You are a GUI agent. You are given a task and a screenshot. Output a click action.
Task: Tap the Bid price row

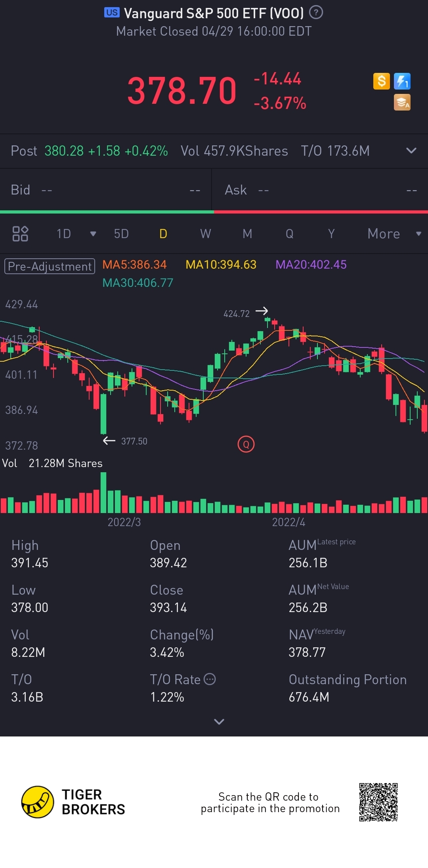point(106,190)
